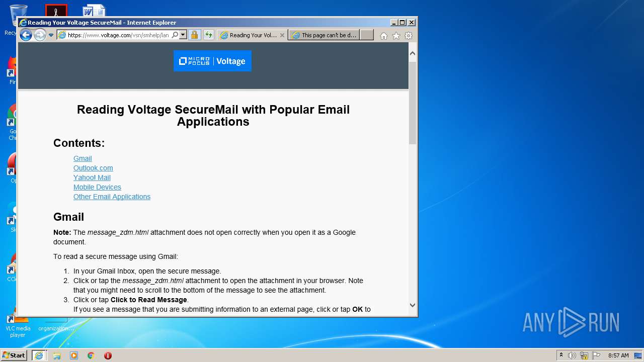Click the refresh page icon
The width and height of the screenshot is (644, 362).
(x=208, y=35)
